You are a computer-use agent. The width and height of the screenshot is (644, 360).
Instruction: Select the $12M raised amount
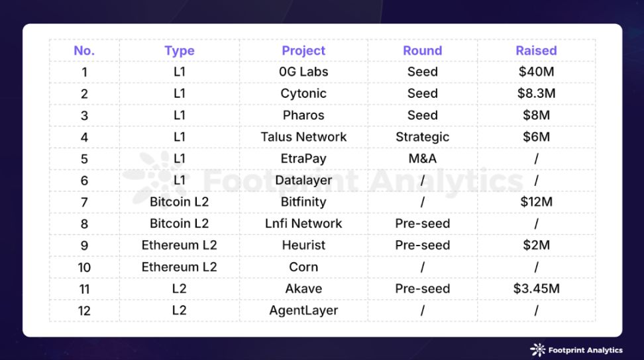[x=536, y=202]
